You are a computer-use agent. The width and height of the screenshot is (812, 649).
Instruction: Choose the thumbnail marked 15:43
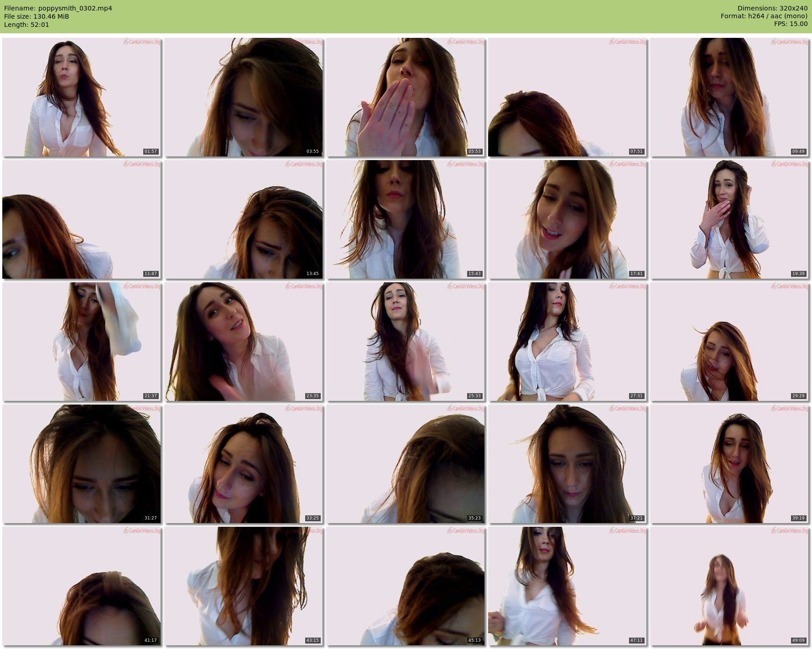click(406, 219)
